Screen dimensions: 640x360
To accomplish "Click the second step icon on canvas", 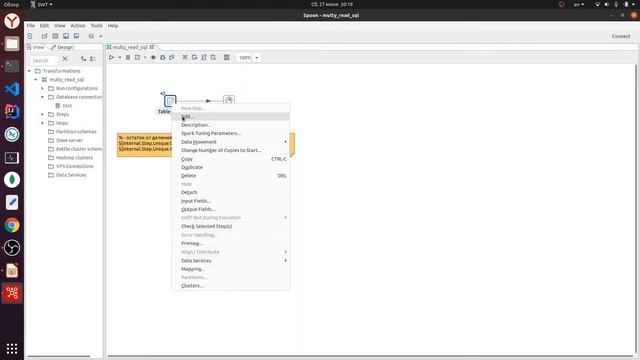I will click(x=229, y=100).
